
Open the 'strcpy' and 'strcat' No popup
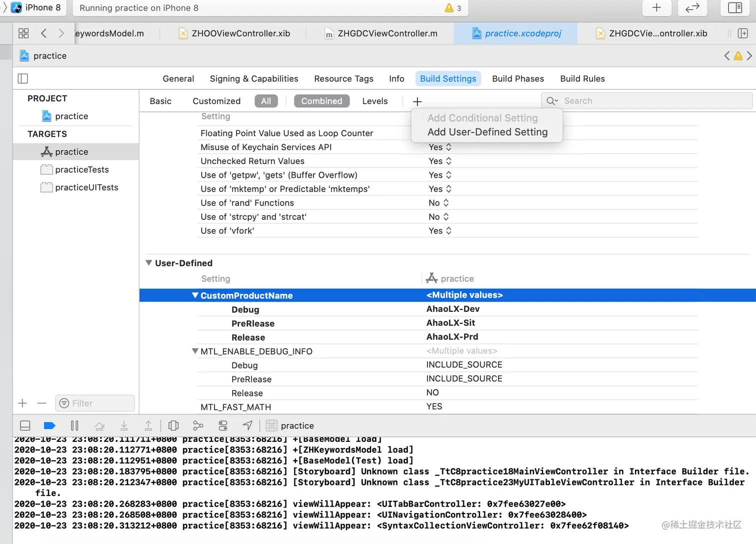[x=439, y=217]
